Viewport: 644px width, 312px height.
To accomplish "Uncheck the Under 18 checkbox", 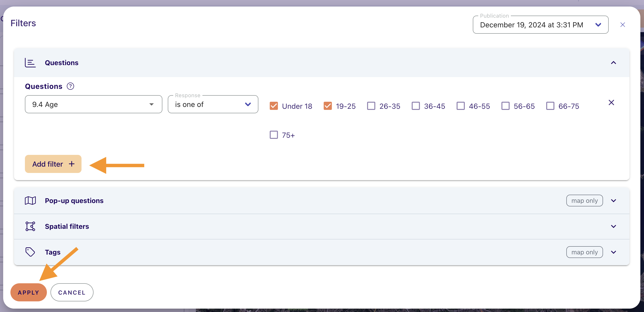I will pyautogui.click(x=274, y=106).
